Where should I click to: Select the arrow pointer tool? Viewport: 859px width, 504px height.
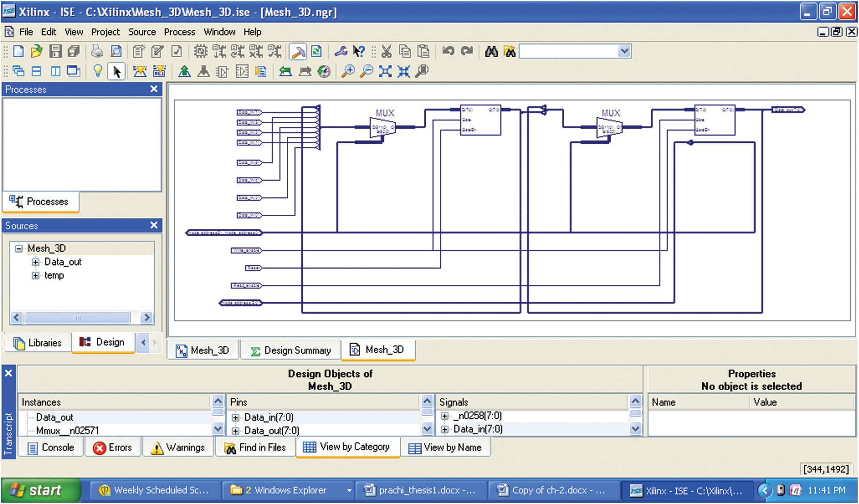(117, 71)
